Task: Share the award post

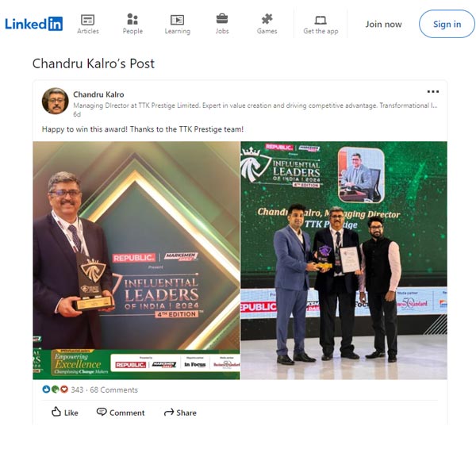Action: tap(180, 413)
